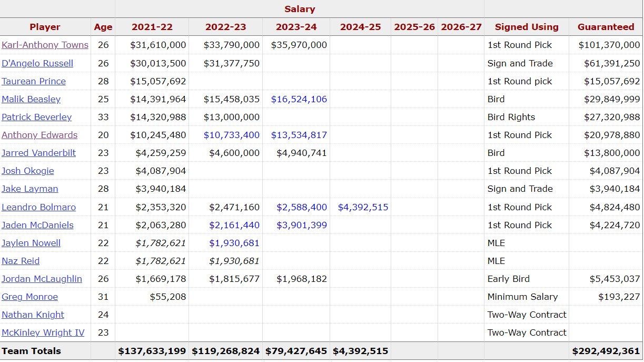Click Greg Monroe's Minimum Salary cell
644x362 pixels.
[x=522, y=297]
